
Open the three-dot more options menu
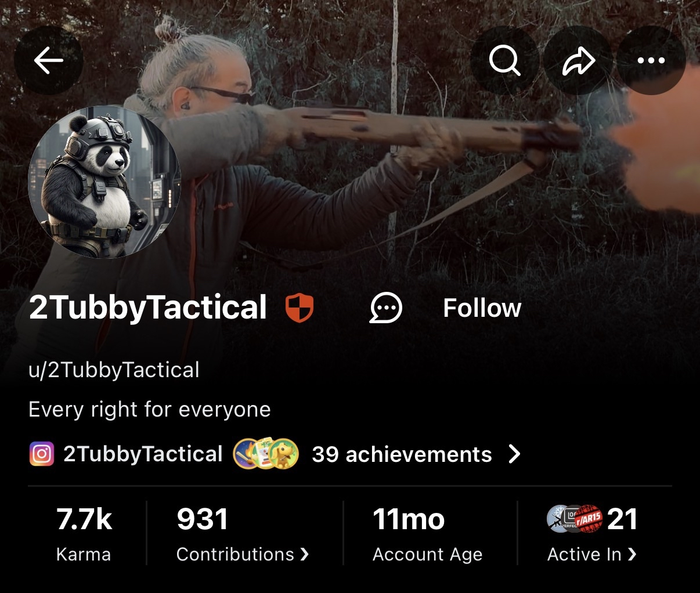[x=651, y=60]
